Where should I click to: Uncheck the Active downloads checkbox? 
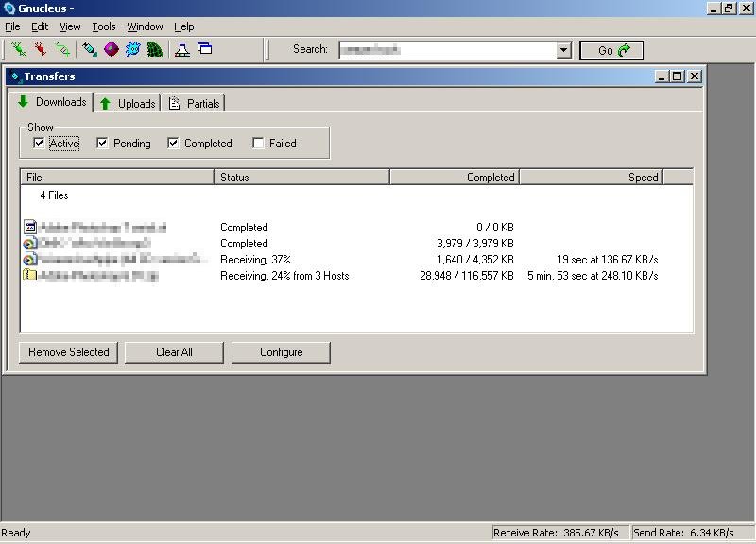(x=39, y=144)
